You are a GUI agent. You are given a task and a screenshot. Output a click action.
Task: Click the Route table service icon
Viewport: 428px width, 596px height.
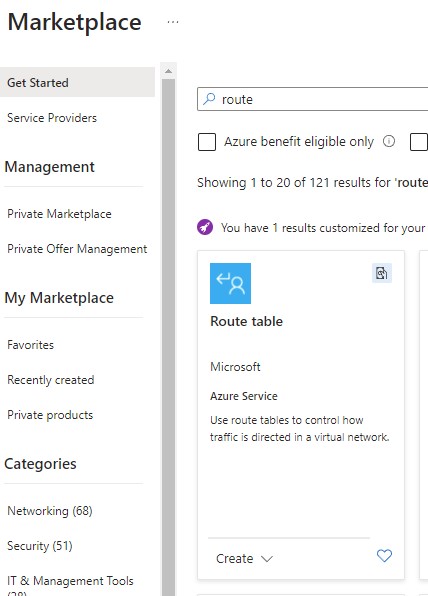(230, 283)
